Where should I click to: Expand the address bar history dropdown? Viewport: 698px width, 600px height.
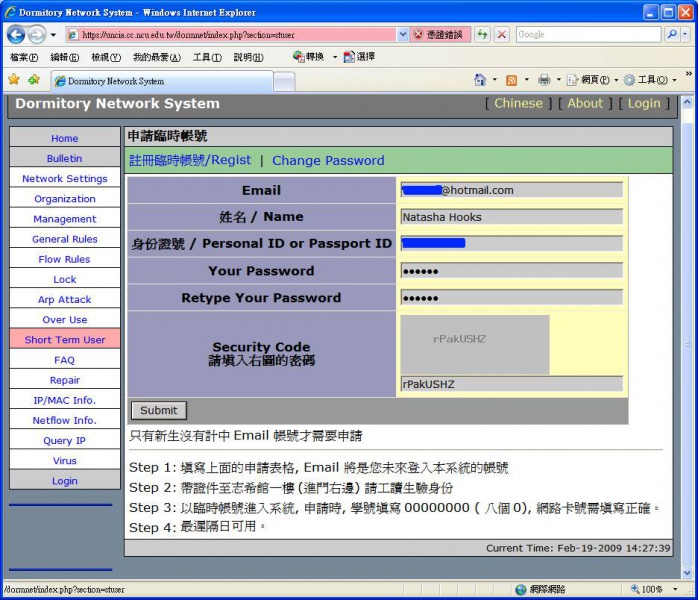pyautogui.click(x=403, y=34)
